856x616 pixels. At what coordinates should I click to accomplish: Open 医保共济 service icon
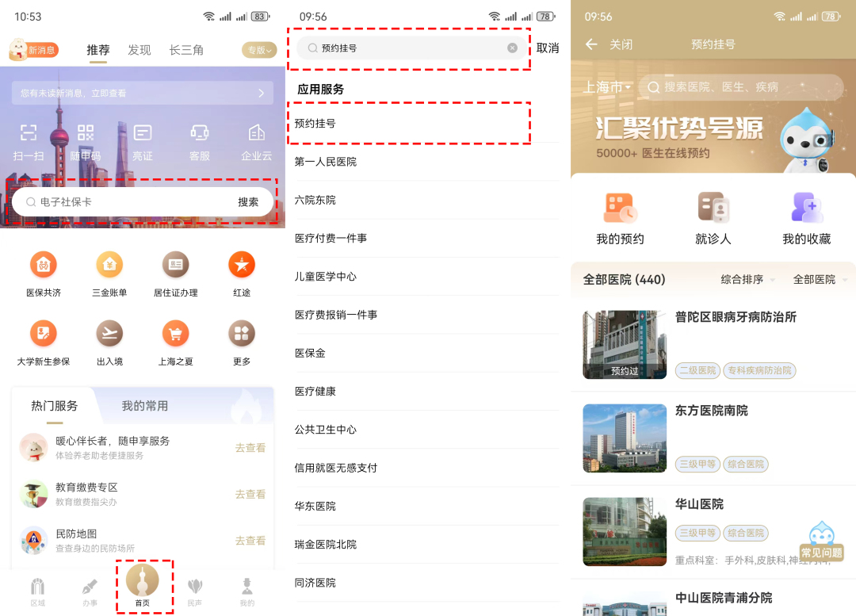[44, 265]
